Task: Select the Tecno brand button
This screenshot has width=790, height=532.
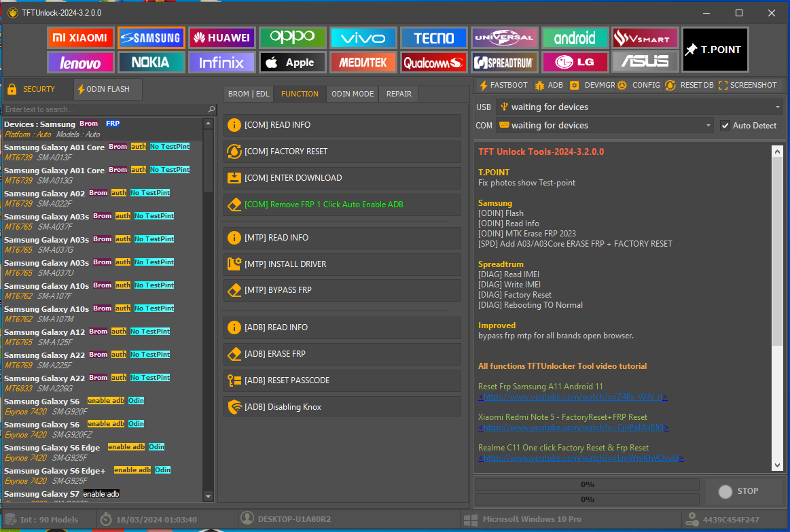Action: tap(433, 38)
